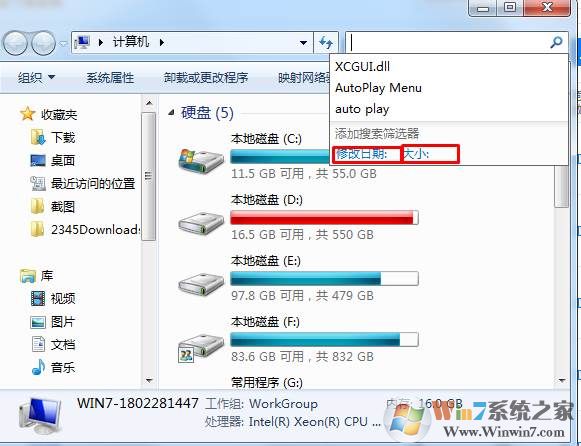Click the D: drive red usage bar

(x=324, y=217)
